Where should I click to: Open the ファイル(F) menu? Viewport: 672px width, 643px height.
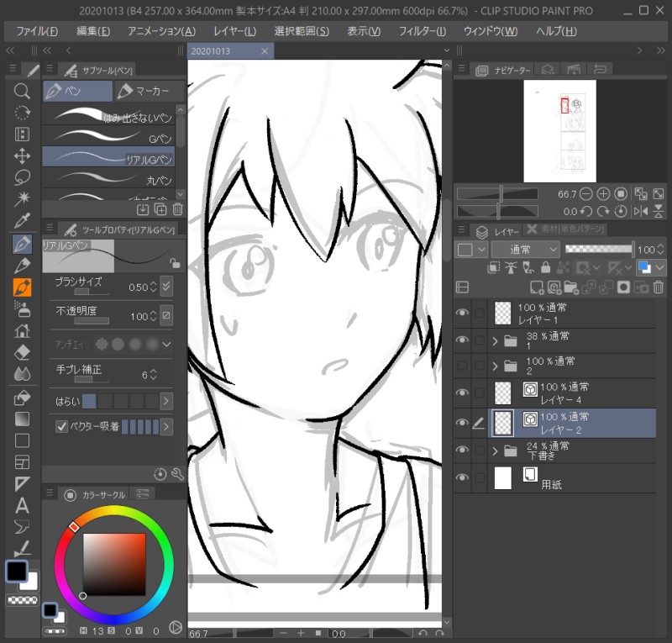(37, 31)
